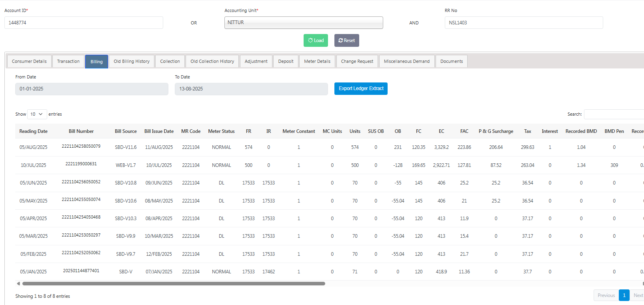Open the Documents tab
The image size is (644, 305).
pyautogui.click(x=451, y=61)
